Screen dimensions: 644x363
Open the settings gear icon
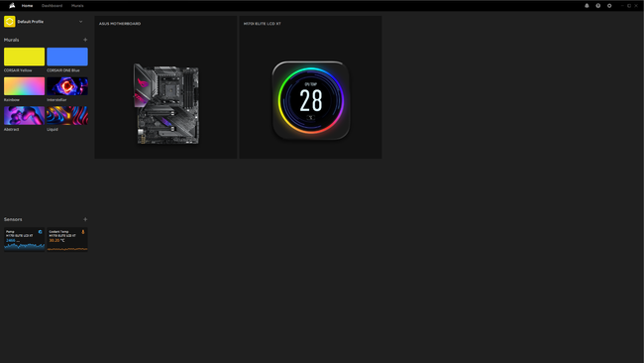click(x=609, y=6)
